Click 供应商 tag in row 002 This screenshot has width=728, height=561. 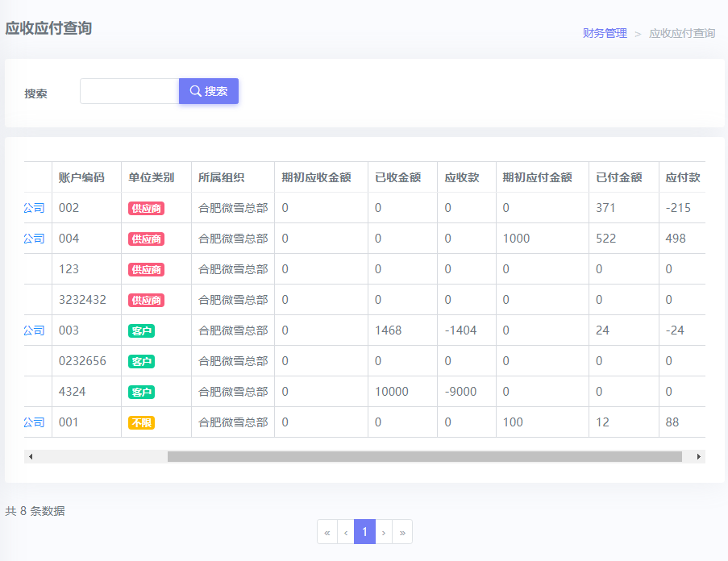[x=146, y=208]
